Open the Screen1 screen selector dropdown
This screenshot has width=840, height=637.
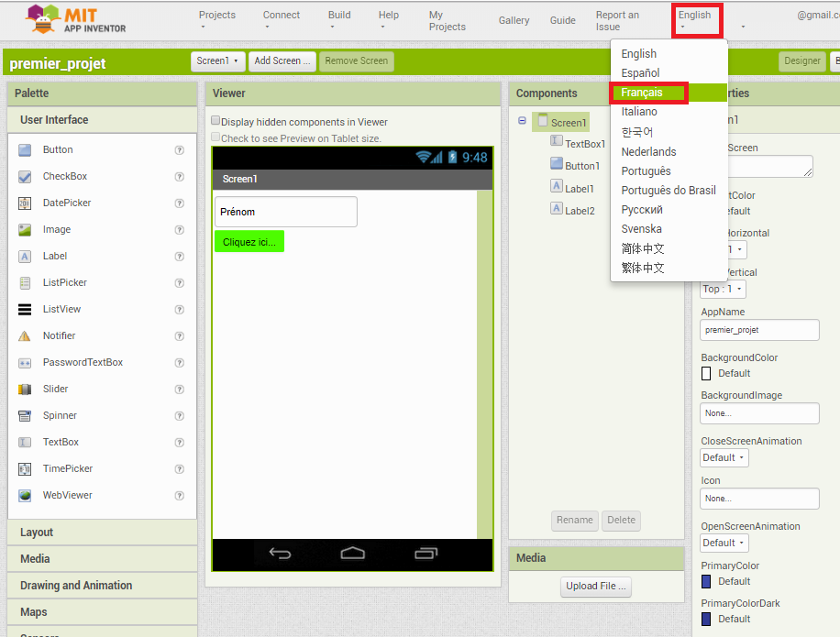pyautogui.click(x=217, y=60)
